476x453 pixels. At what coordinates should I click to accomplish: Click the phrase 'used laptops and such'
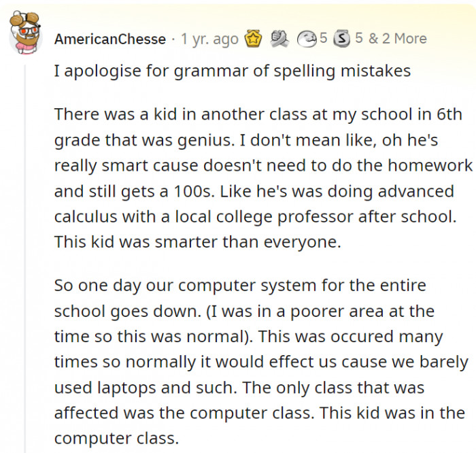coord(144,388)
